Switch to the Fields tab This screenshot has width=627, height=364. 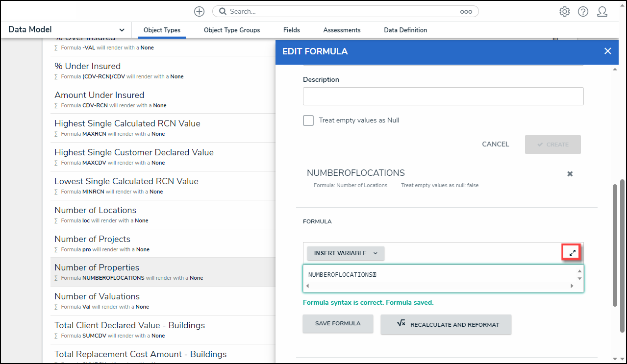291,30
